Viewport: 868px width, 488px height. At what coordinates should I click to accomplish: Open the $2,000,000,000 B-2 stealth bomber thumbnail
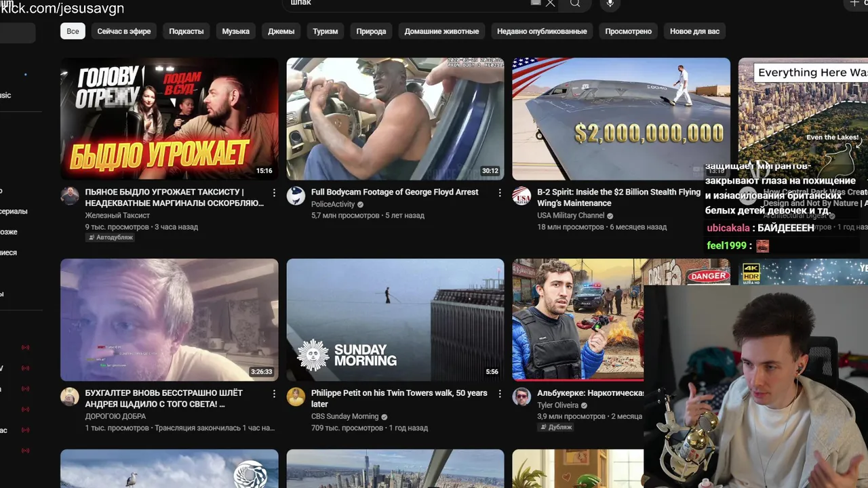point(621,119)
